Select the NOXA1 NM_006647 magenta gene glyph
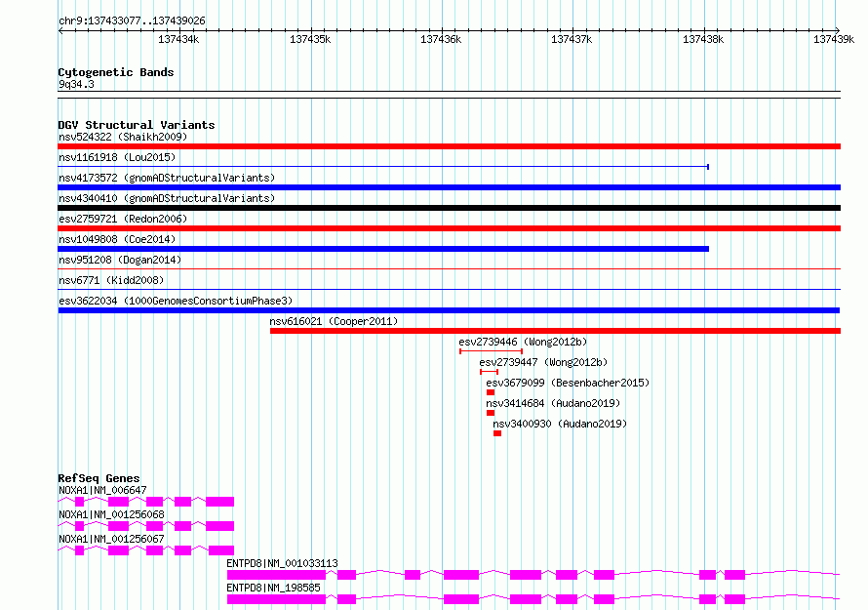The width and height of the screenshot is (868, 610). click(x=146, y=502)
